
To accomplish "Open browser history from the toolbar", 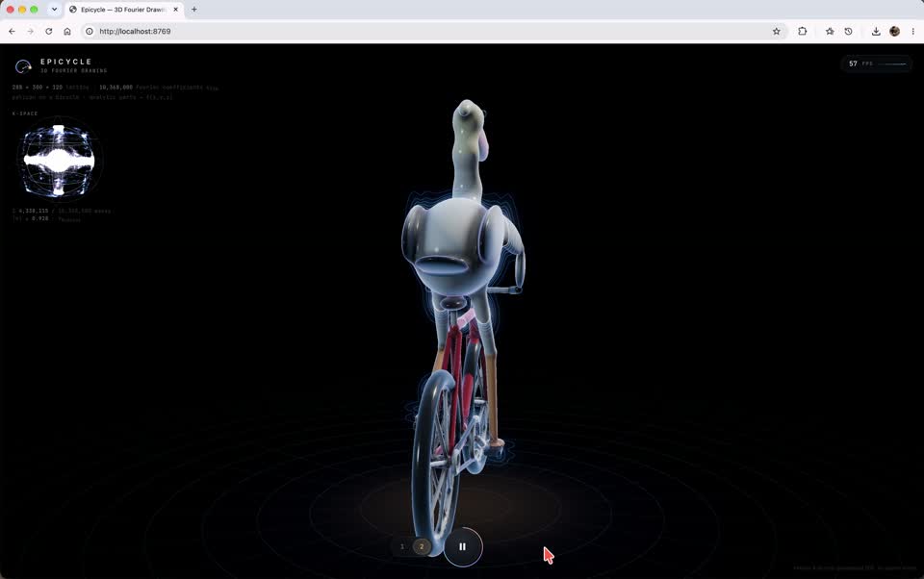I will tap(848, 31).
